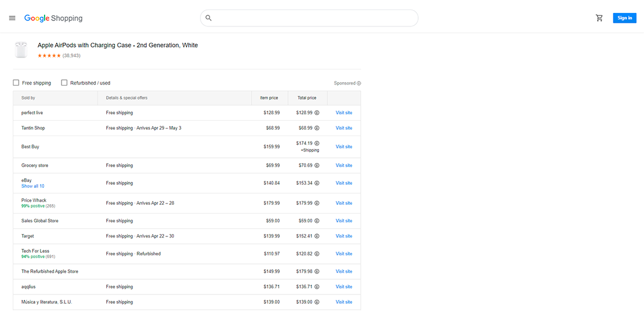Click the Sponsored info icon
The image size is (644, 315).
coord(359,83)
